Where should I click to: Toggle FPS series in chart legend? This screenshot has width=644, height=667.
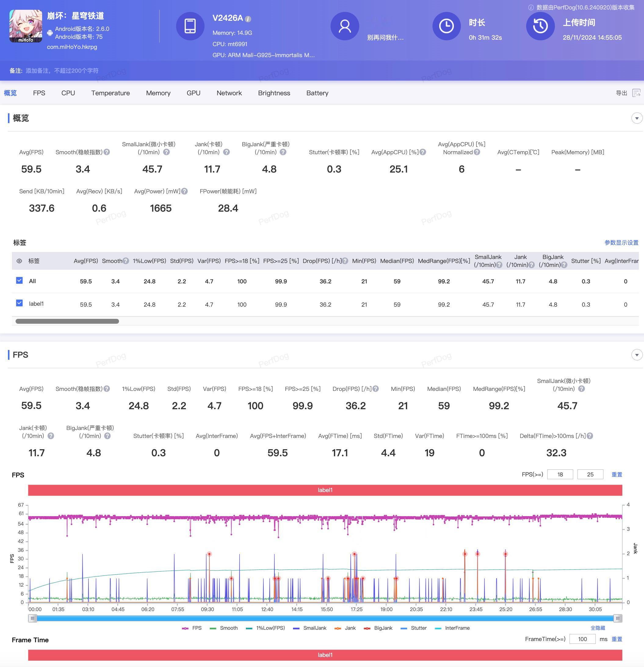[192, 628]
